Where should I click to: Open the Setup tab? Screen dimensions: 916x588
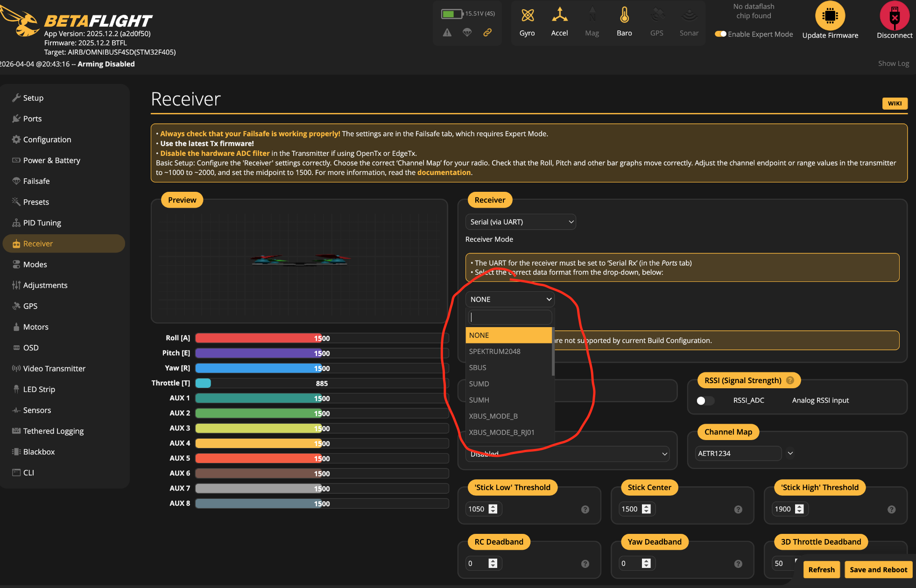point(64,98)
